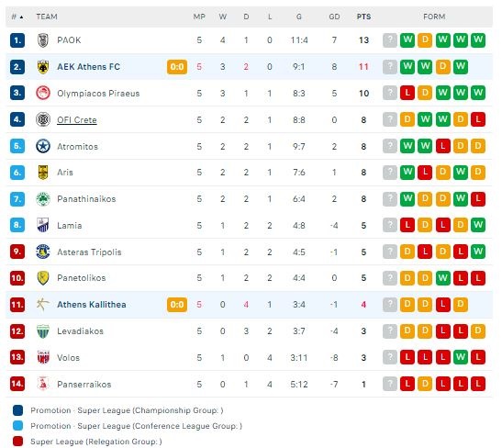The width and height of the screenshot is (502, 448).
Task: Click the Atromitos star logo
Action: click(x=43, y=146)
